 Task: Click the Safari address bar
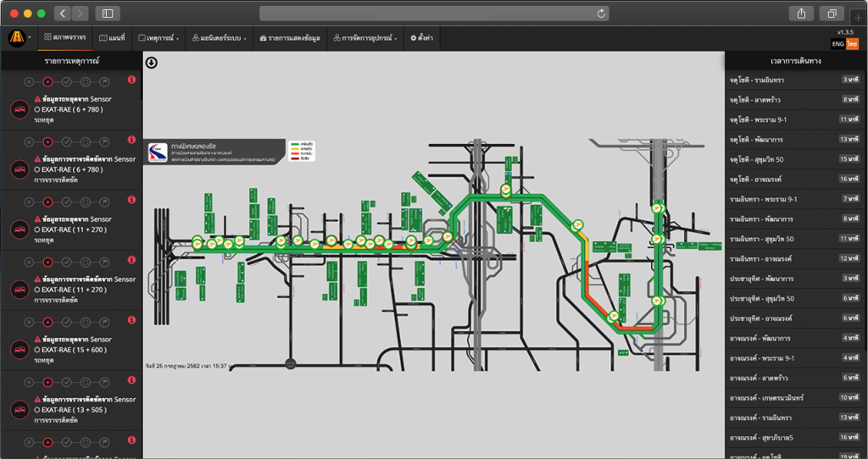click(x=434, y=14)
